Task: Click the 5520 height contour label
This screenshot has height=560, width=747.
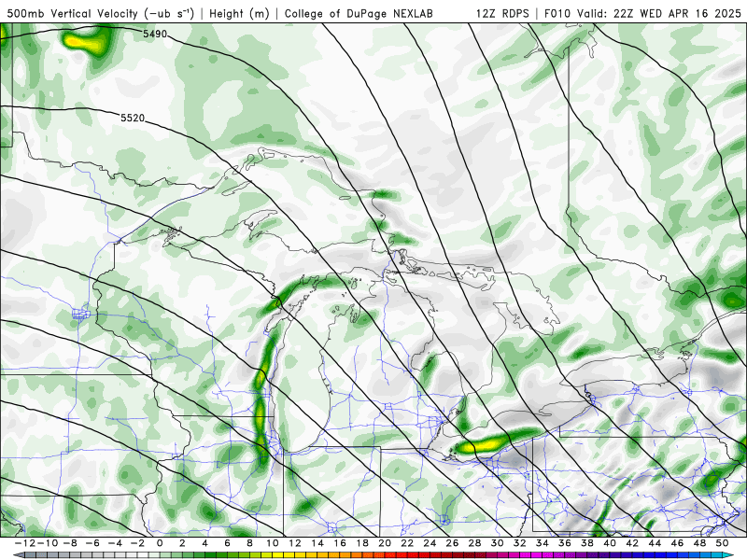Action: (133, 118)
